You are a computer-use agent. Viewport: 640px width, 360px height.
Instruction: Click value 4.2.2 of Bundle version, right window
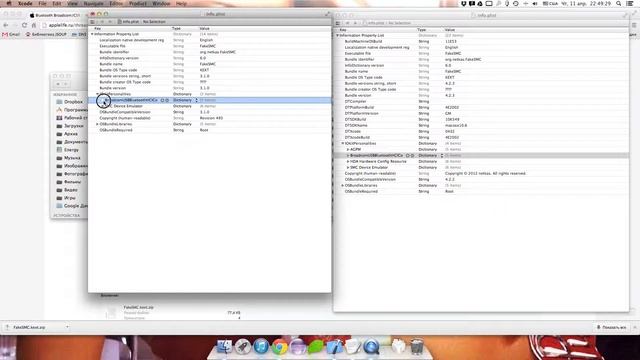449,96
